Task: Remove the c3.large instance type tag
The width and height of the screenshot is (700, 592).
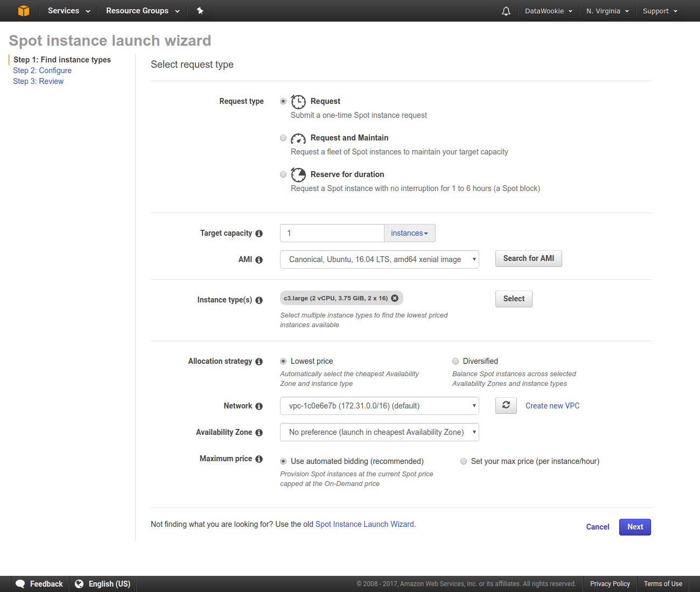Action: point(395,298)
